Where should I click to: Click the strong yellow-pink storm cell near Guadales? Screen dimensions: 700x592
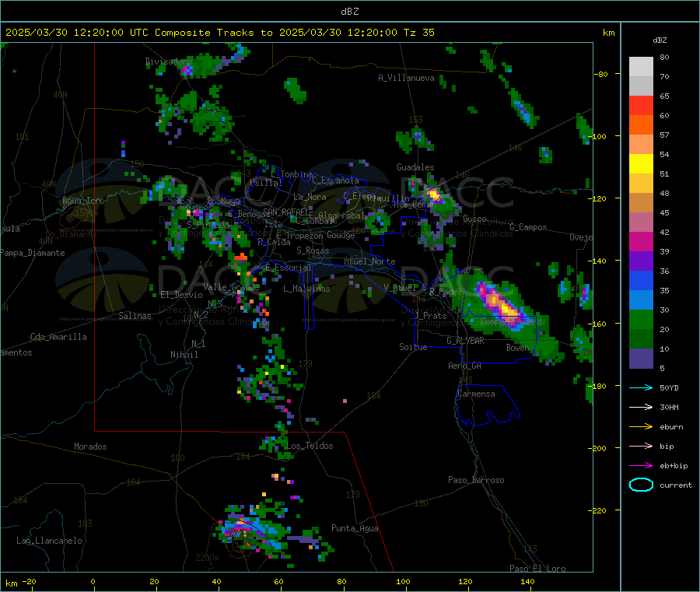433,194
